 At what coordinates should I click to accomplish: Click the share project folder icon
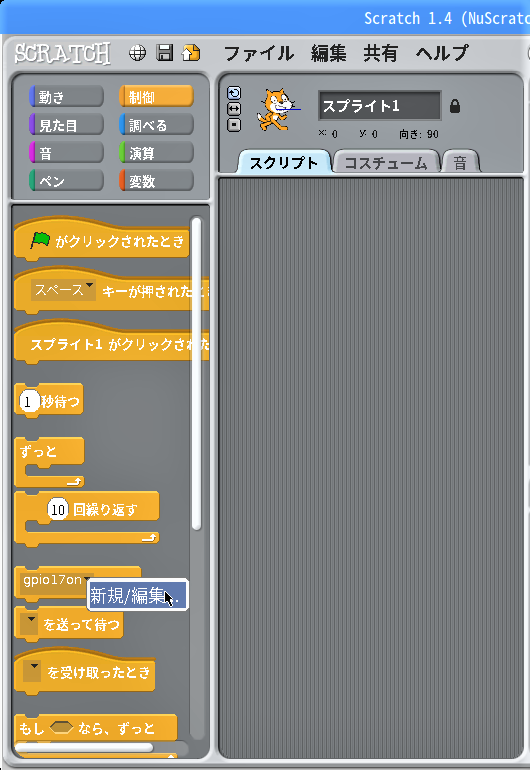click(x=191, y=53)
